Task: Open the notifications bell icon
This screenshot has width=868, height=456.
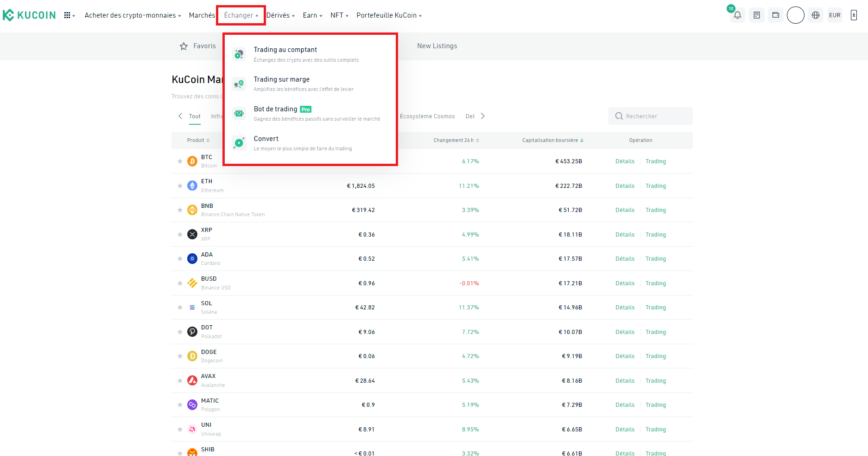Action: (738, 15)
